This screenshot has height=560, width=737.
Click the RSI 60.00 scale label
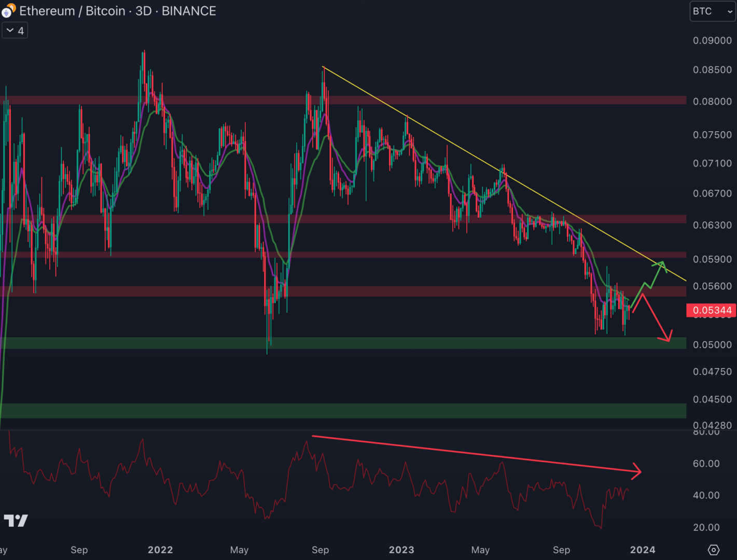coord(706,464)
